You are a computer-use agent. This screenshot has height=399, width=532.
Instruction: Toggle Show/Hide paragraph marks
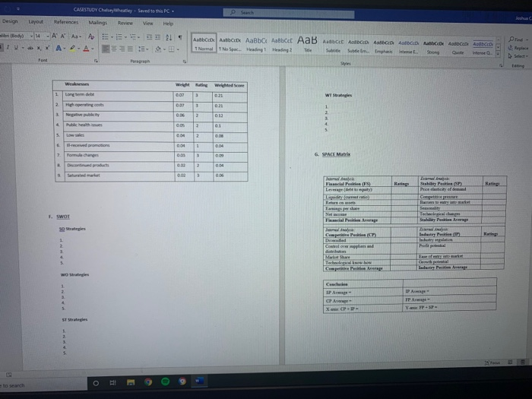180,37
